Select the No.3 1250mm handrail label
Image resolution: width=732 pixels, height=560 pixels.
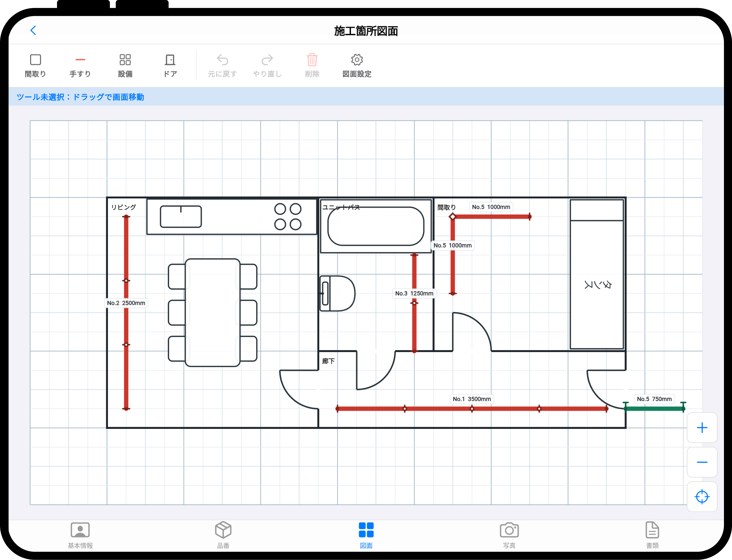click(414, 293)
